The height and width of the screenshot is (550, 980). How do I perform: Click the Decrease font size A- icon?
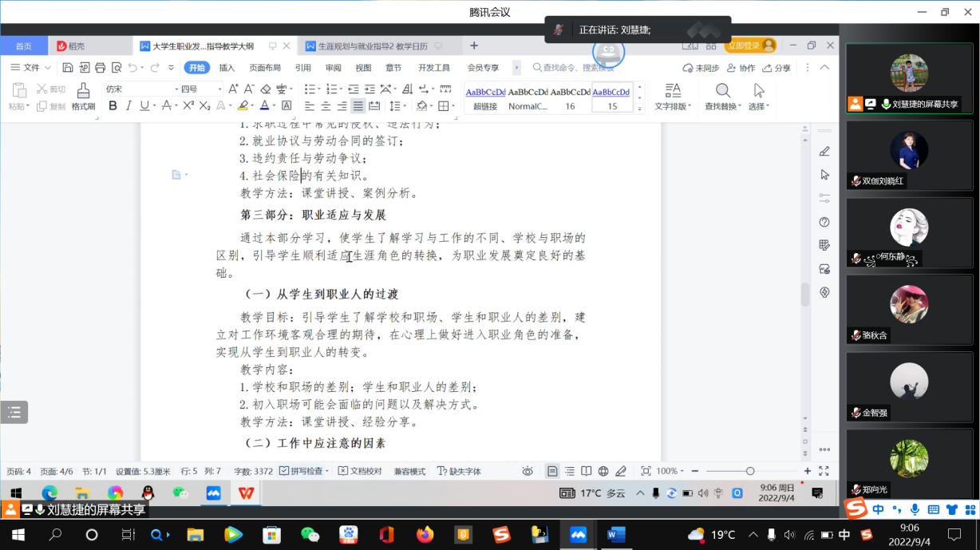coord(249,89)
